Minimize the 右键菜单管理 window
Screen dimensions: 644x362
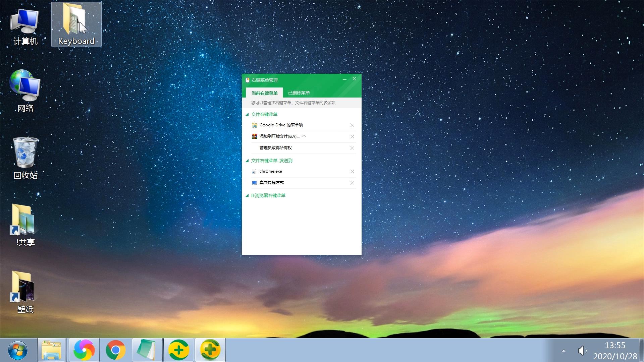tap(344, 79)
